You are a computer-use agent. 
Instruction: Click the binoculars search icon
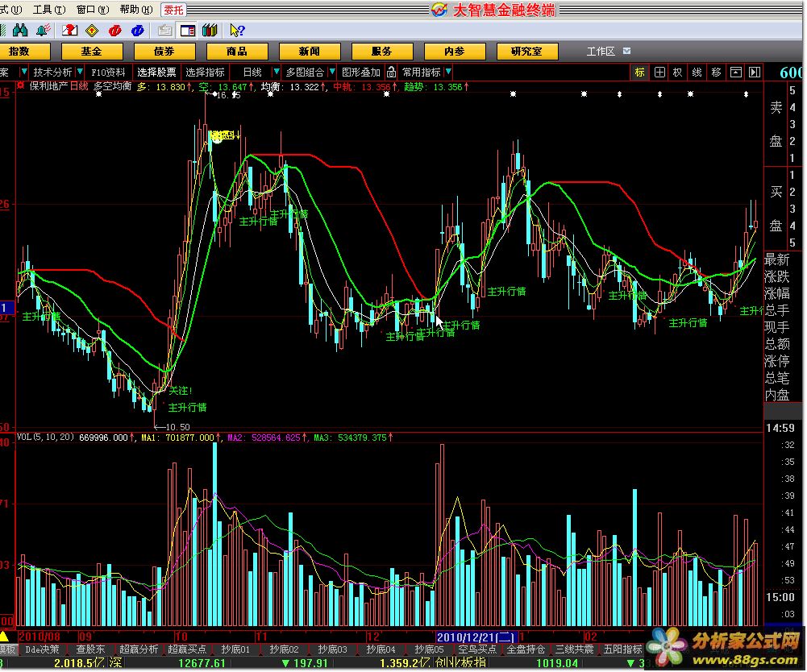pyautogui.click(x=20, y=31)
